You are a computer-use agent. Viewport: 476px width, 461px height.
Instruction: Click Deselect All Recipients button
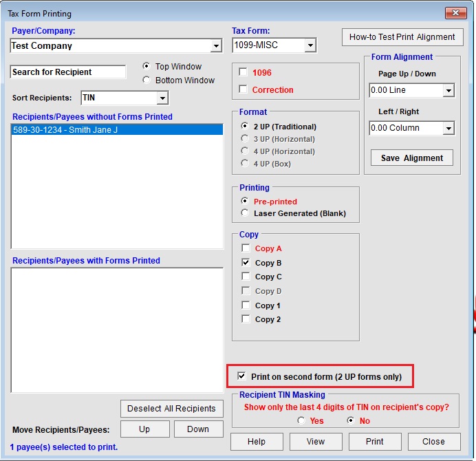(171, 409)
